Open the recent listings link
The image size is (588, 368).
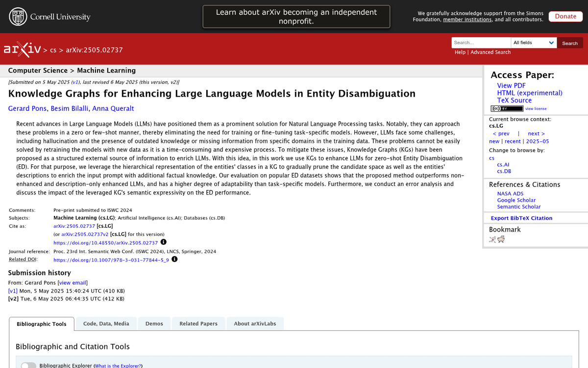pos(513,141)
